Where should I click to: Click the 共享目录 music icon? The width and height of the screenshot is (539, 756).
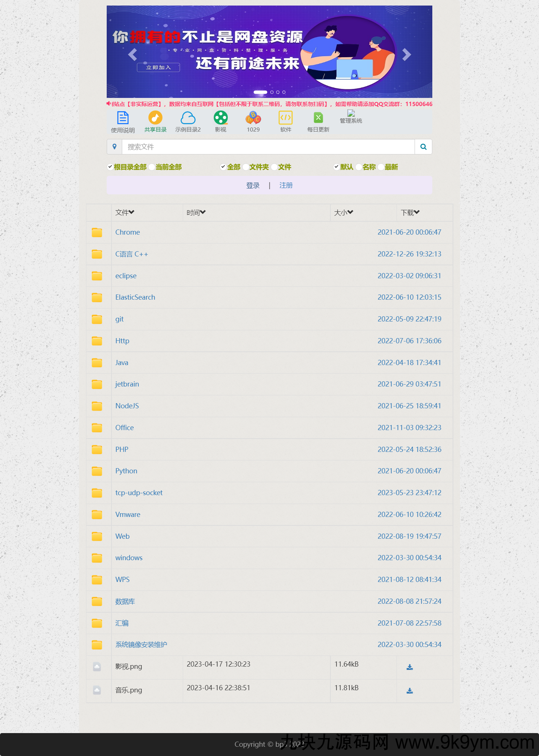click(155, 118)
